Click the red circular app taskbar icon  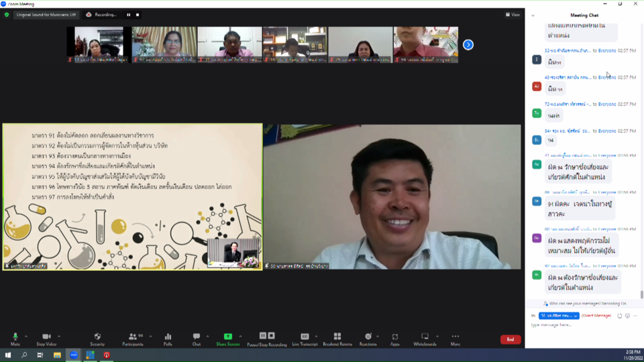pyautogui.click(x=107, y=355)
